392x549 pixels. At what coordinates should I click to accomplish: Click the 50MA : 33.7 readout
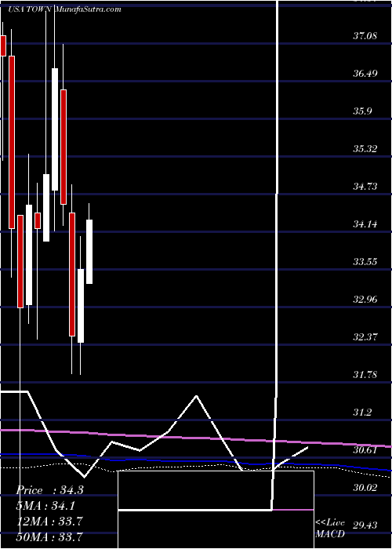pos(49,536)
